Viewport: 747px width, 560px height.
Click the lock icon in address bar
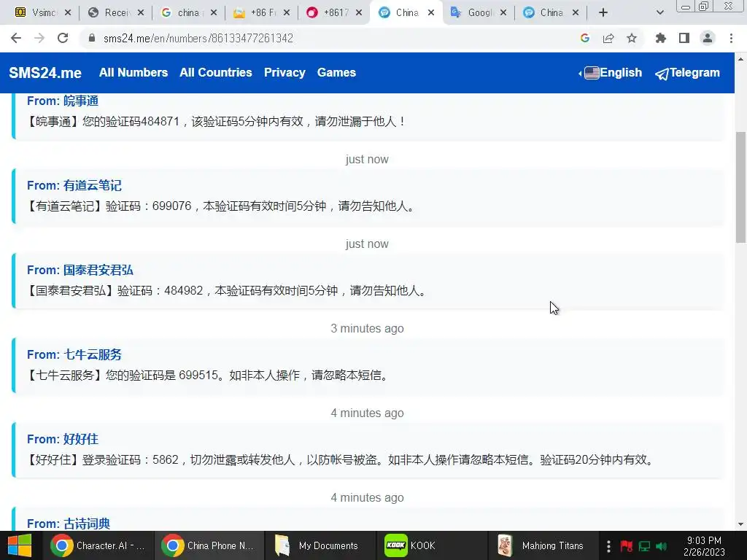click(92, 38)
